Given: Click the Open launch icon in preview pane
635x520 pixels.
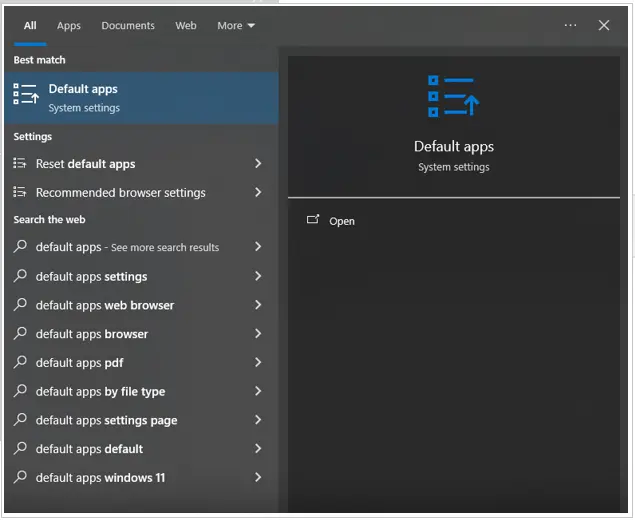Looking at the screenshot, I should pos(313,219).
